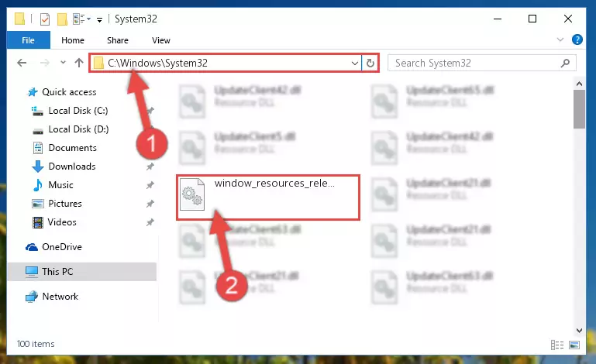The width and height of the screenshot is (596, 364).
Task: Select the window_resources_rele... file
Action: pyautogui.click(x=268, y=197)
